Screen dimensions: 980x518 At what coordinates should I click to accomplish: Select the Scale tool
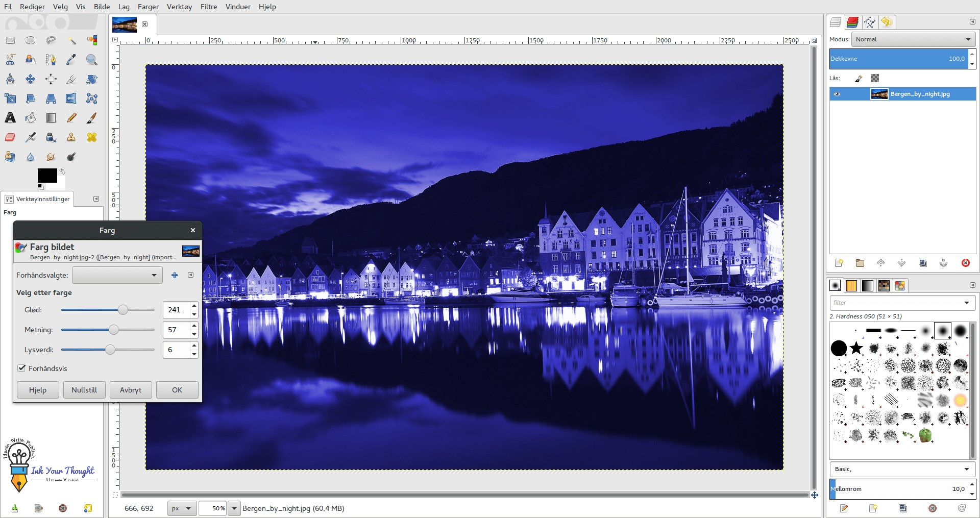10,98
